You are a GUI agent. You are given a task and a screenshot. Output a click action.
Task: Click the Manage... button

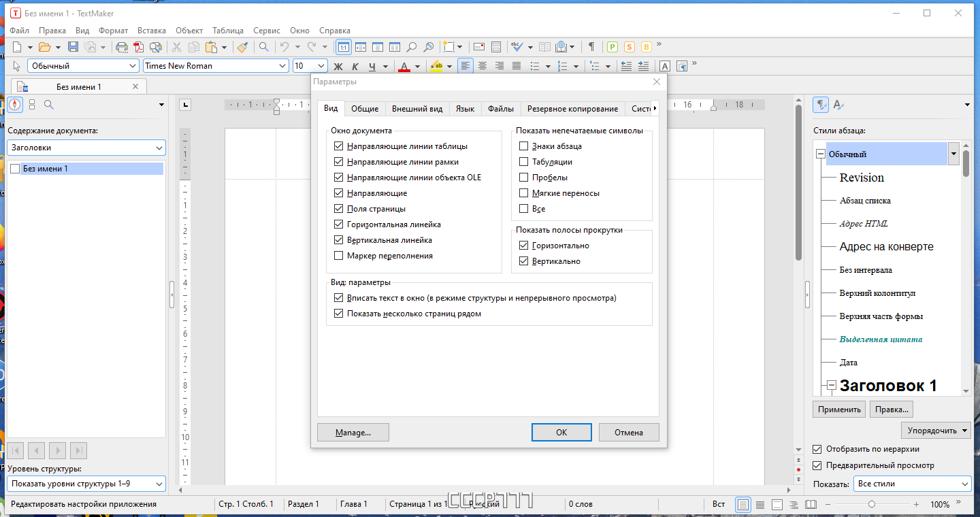tap(353, 433)
